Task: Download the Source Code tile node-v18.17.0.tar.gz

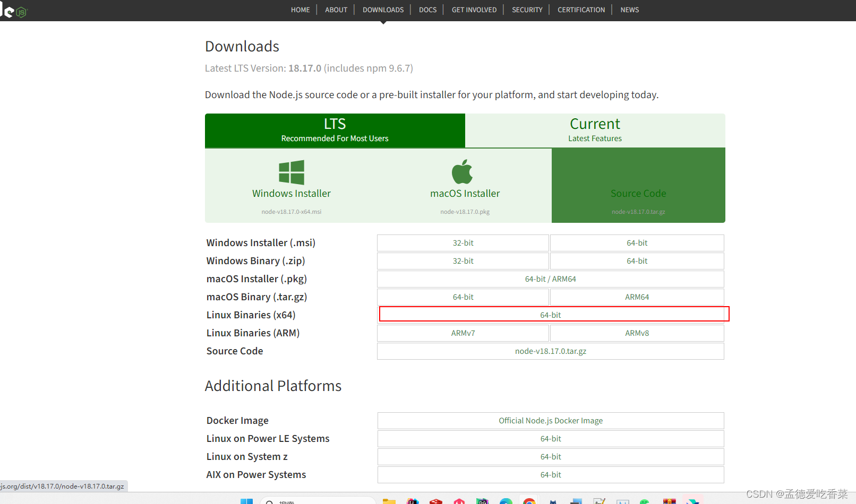Action: 638,186
